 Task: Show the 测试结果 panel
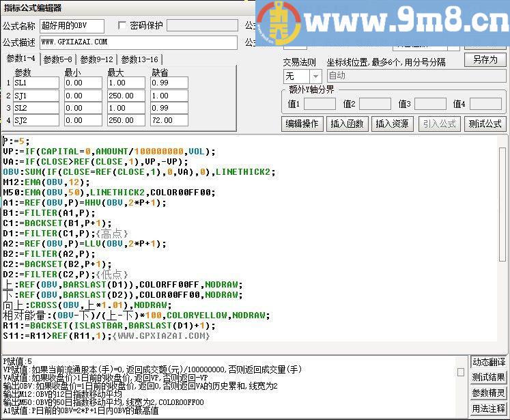[x=489, y=378]
